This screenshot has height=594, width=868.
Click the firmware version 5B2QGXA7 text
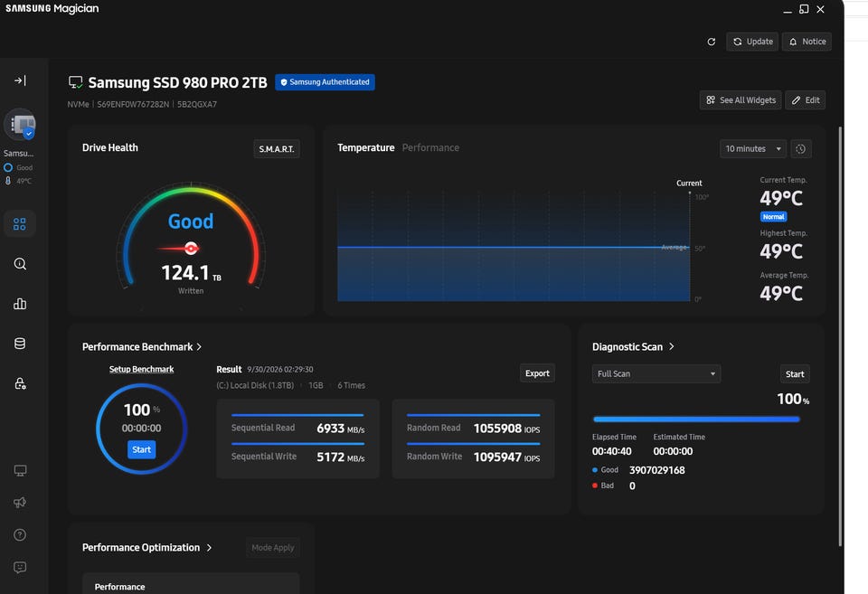[x=197, y=104]
